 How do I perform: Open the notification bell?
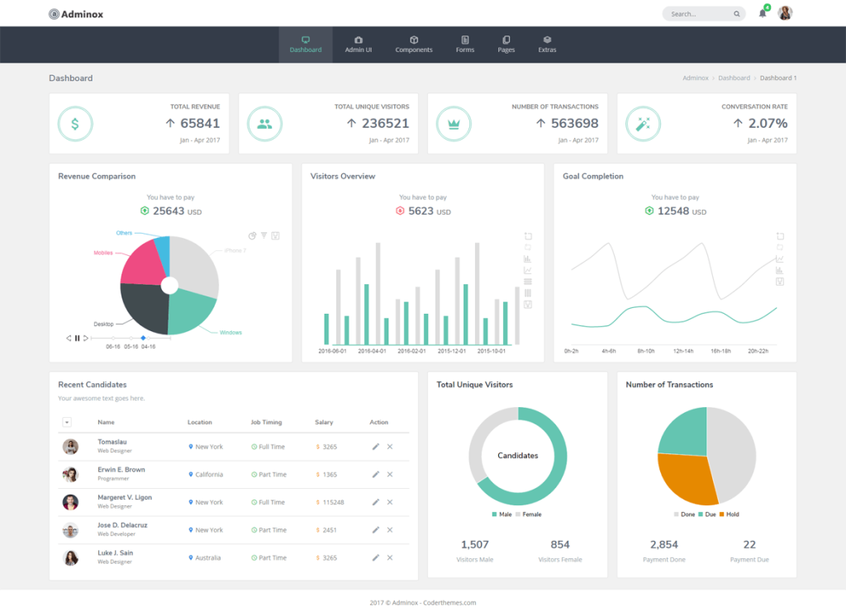coord(762,13)
